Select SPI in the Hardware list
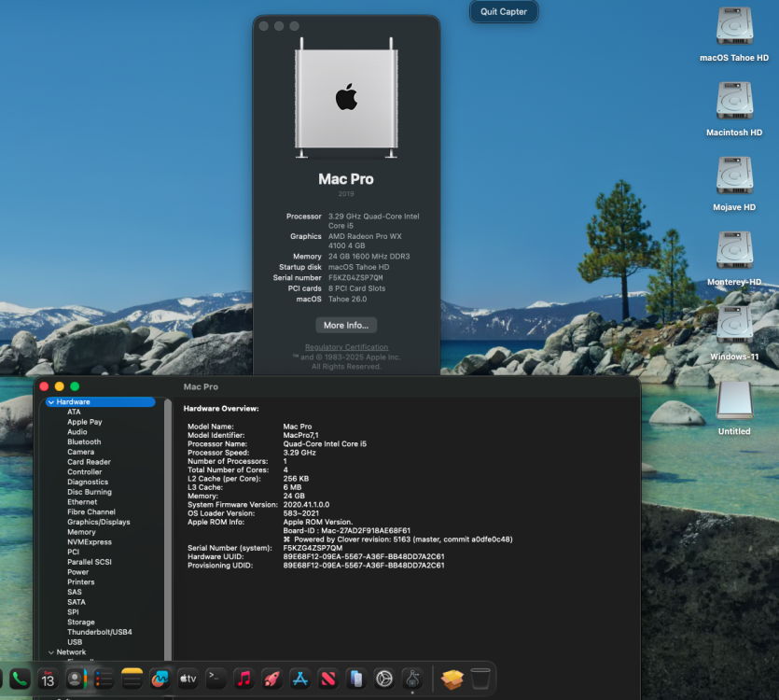 click(x=73, y=612)
